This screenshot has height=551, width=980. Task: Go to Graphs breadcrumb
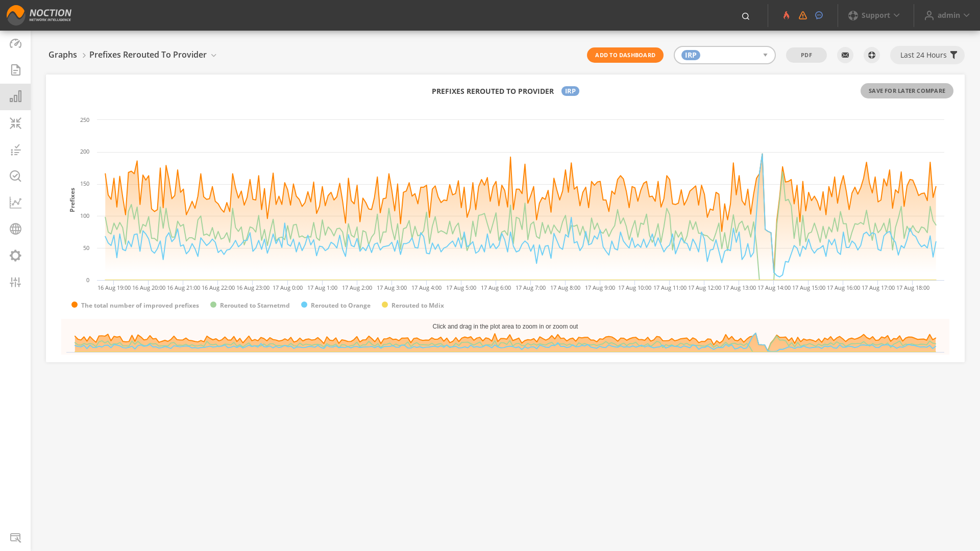point(63,55)
